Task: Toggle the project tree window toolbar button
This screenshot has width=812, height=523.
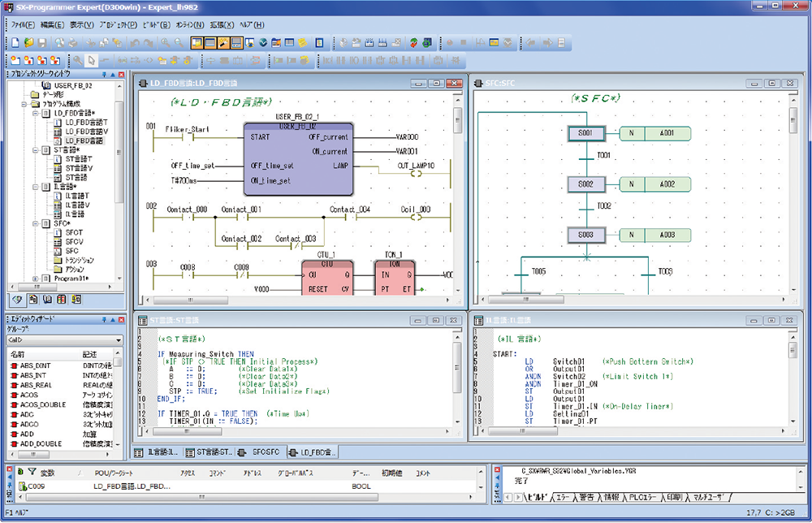Action: click(x=197, y=43)
